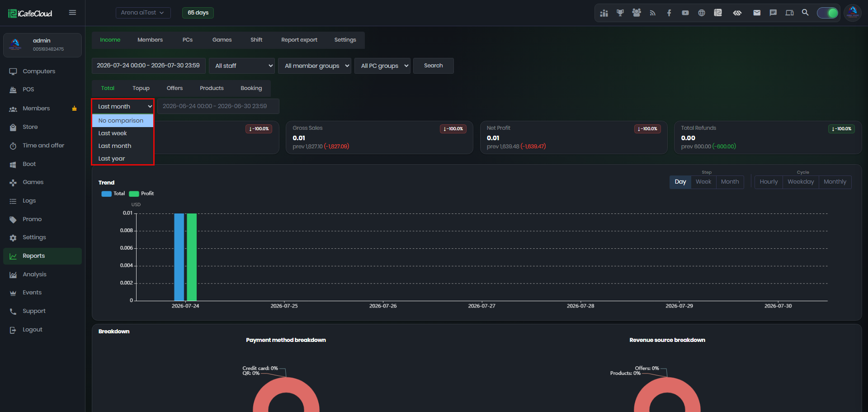Viewport: 868px width, 412px height.
Task: Select No comparison option
Action: coord(123,121)
